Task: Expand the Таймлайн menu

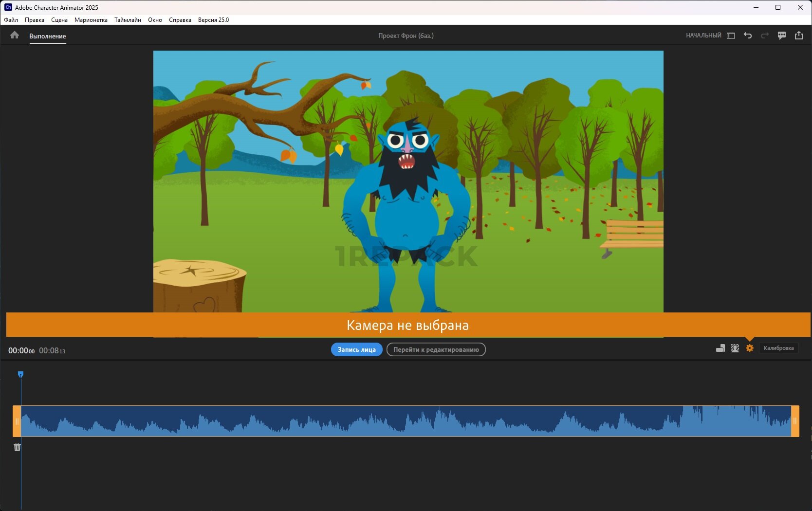Action: click(128, 20)
